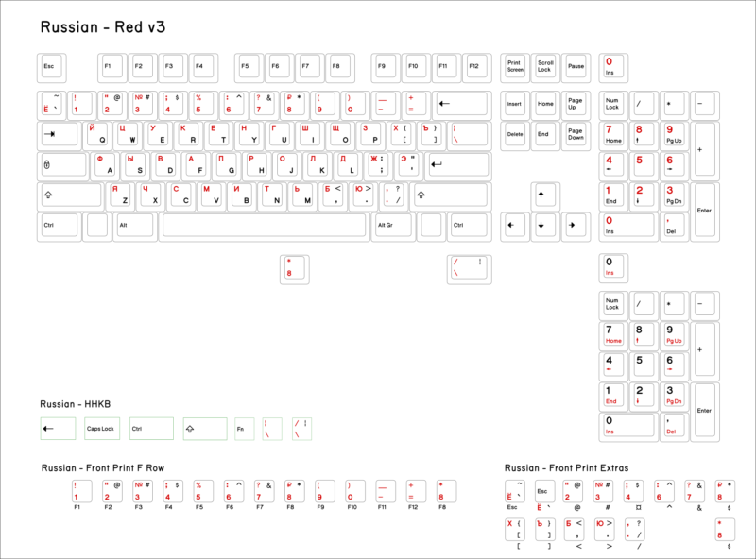Screen dimensions: 756x559
Task: Click the Esc key in Front Print Extras
Action: coord(545,492)
